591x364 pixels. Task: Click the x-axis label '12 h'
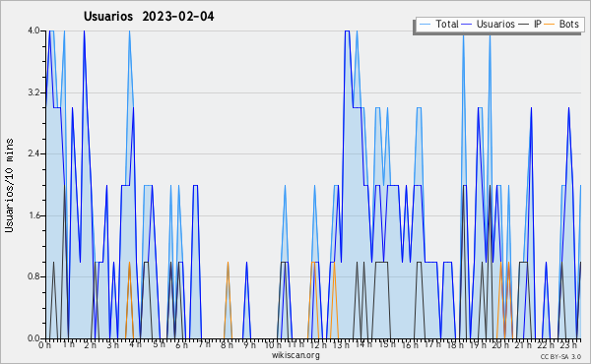tap(318, 344)
